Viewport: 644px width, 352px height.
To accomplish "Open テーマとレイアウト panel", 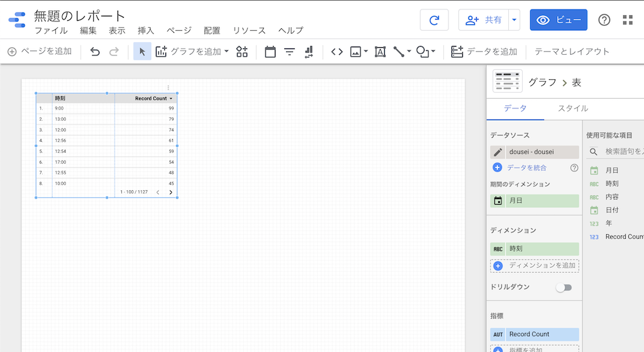I will click(x=572, y=52).
